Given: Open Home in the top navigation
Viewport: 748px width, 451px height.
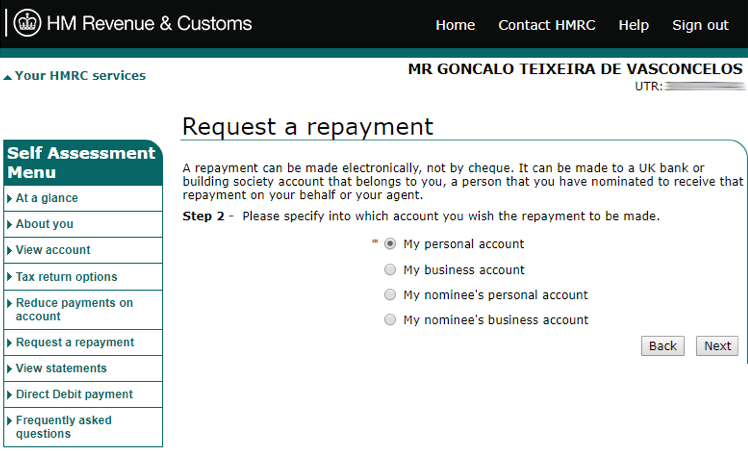Looking at the screenshot, I should 455,25.
